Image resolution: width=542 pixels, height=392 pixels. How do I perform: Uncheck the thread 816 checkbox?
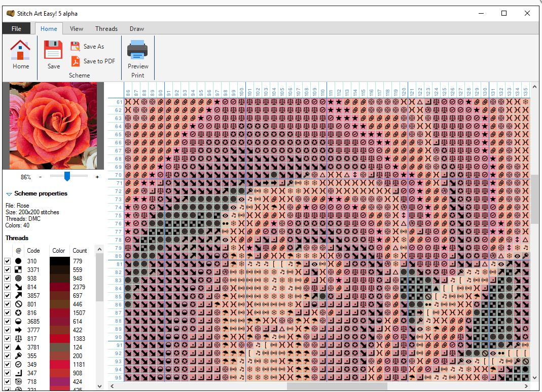[7, 313]
